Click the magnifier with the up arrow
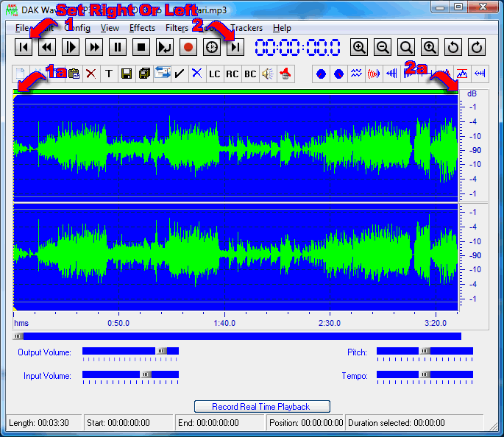 pyautogui.click(x=430, y=47)
